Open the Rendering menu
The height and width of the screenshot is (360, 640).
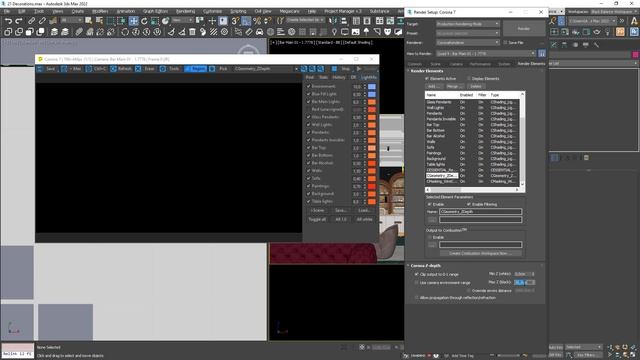tap(185, 11)
